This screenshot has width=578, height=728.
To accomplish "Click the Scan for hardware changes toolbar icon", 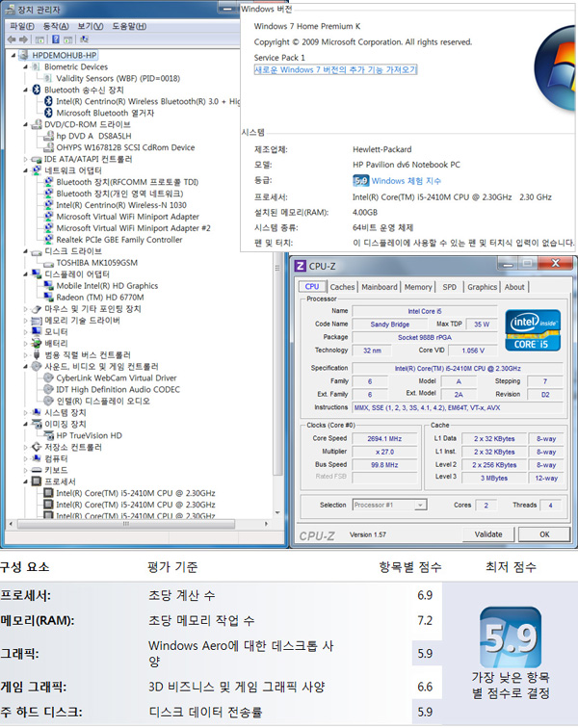I will pos(84,39).
